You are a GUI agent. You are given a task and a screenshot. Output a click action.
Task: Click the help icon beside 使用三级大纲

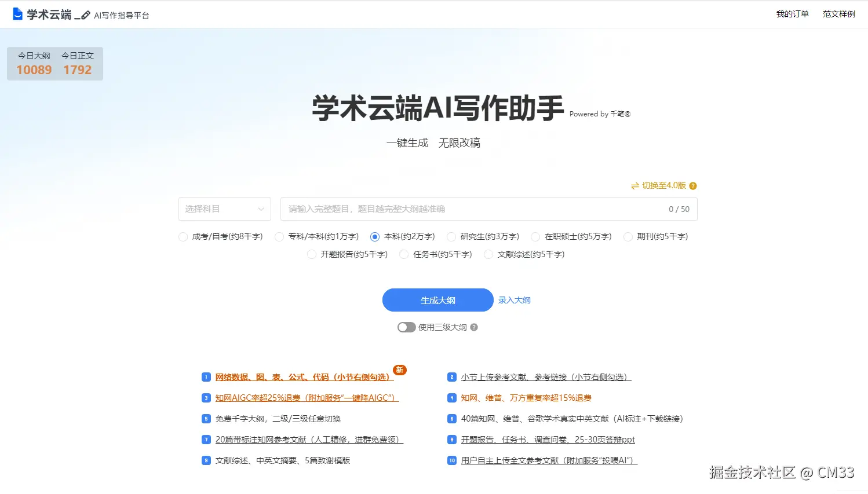[474, 327]
